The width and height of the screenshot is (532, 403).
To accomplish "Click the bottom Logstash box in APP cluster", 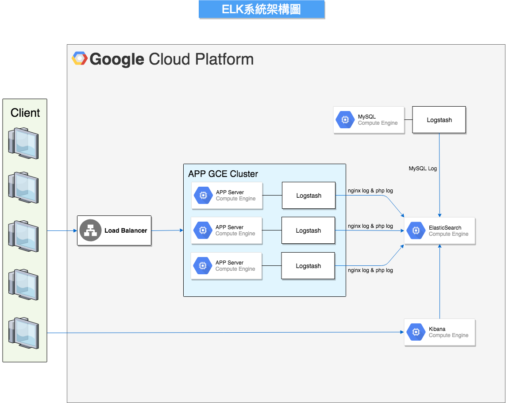I will click(308, 266).
